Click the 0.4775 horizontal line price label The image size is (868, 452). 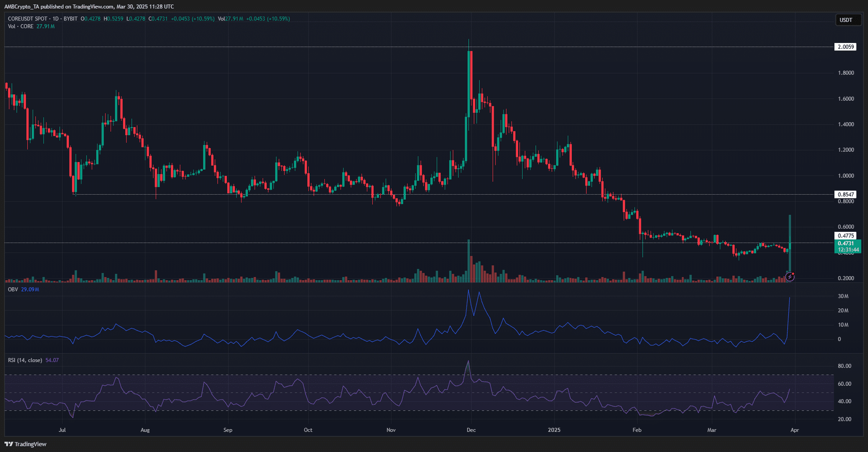pyautogui.click(x=846, y=235)
